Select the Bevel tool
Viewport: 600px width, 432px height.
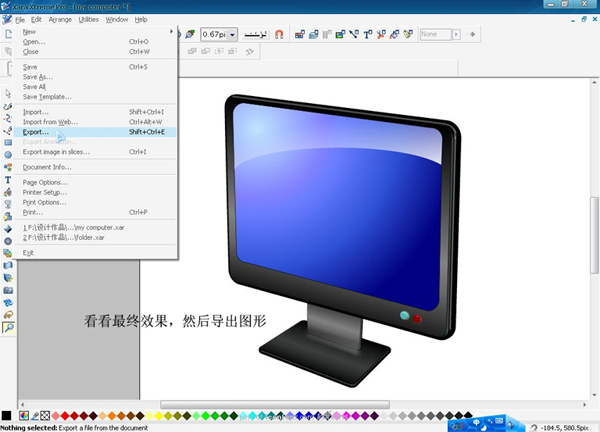pos(8,229)
